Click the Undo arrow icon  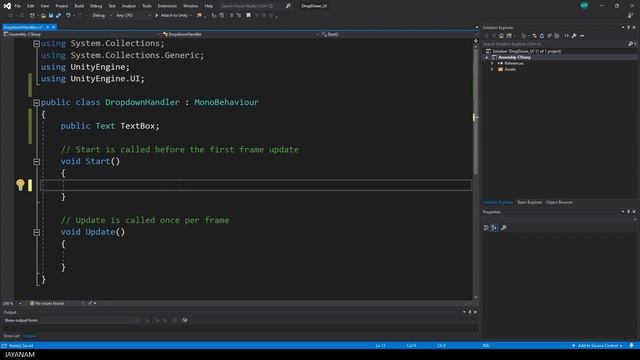(x=68, y=16)
